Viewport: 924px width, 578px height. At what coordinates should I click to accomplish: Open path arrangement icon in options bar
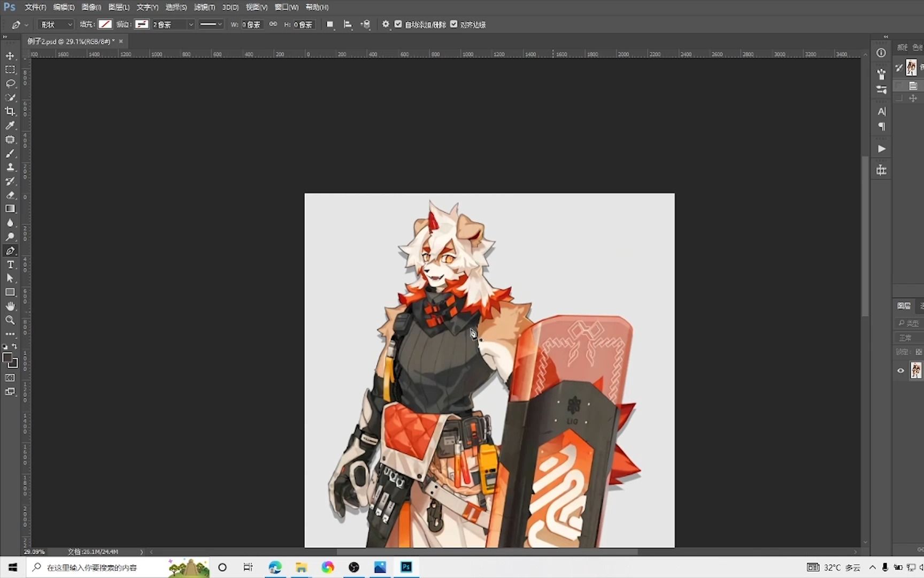click(366, 25)
